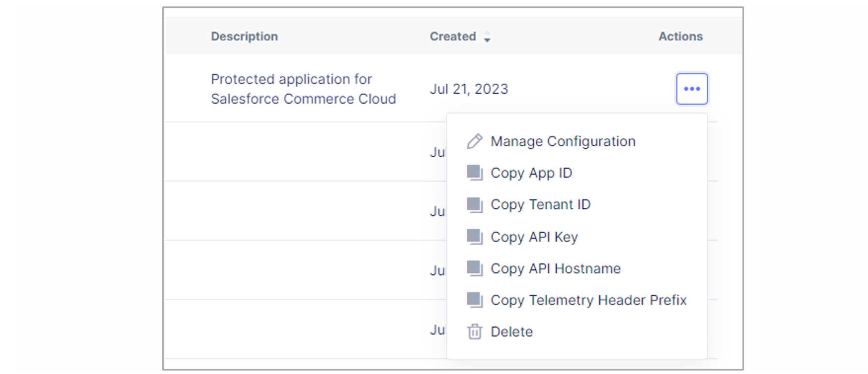Select the Copy Tenant ID text option
The height and width of the screenshot is (374, 868).
point(540,205)
